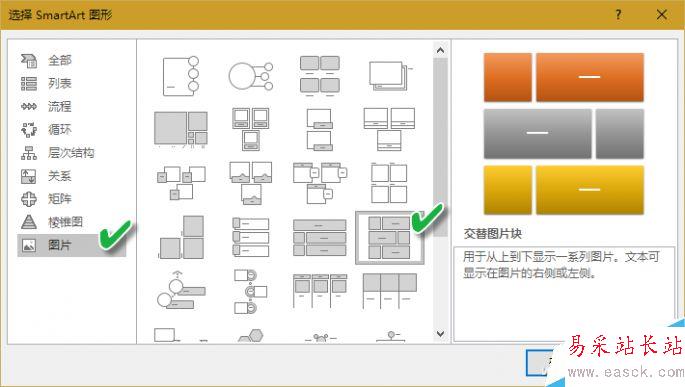Choose vertical list with three small picture tabs

pyautogui.click(x=251, y=238)
